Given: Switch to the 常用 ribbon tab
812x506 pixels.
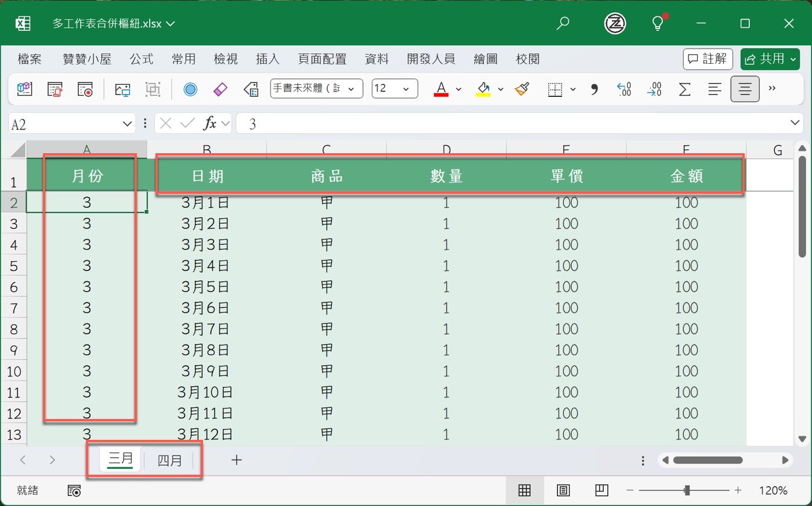Looking at the screenshot, I should [184, 59].
